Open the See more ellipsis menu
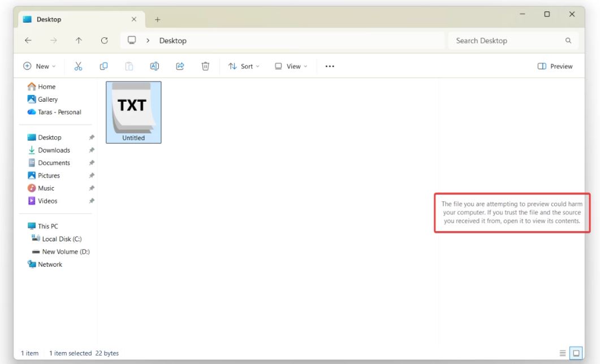Viewport: 600px width, 364px height. click(x=330, y=66)
